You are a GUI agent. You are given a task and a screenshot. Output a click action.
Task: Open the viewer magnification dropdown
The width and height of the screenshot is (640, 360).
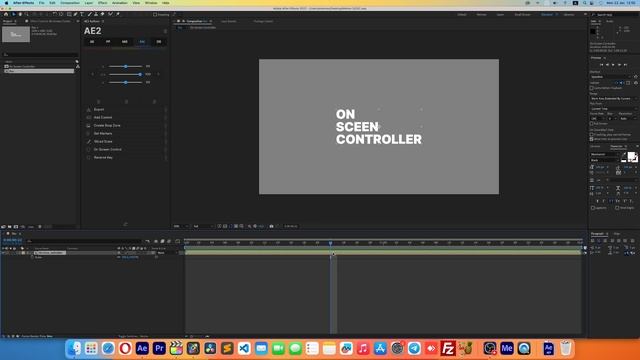[x=181, y=226]
